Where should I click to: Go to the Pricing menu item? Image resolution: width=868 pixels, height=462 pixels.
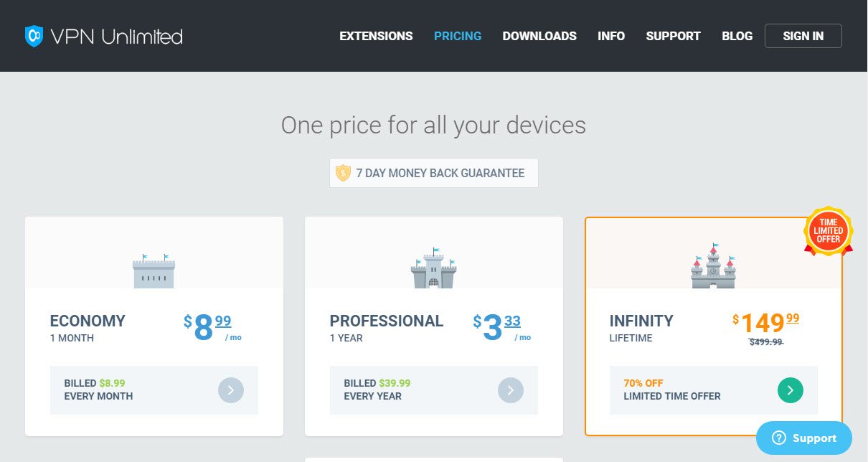tap(458, 36)
